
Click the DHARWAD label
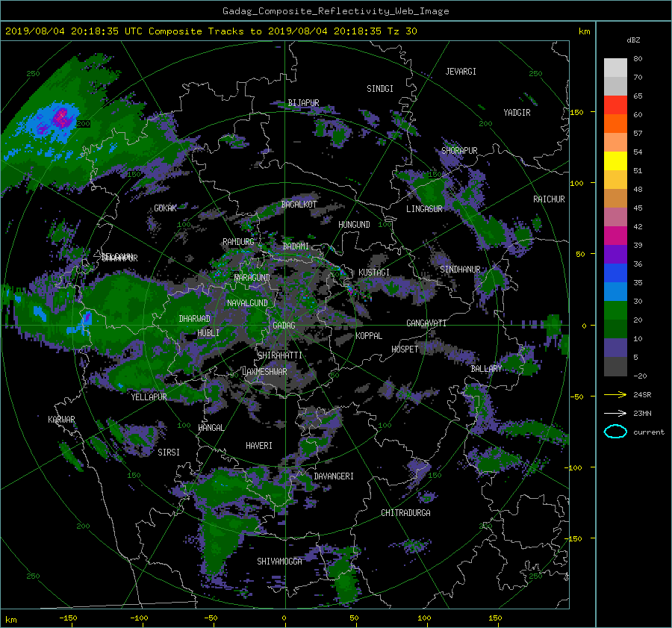[195, 319]
